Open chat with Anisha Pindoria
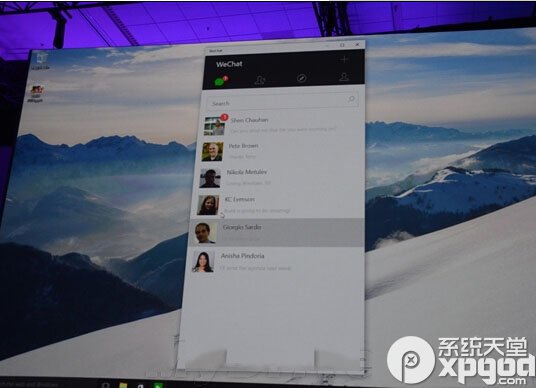 276,262
